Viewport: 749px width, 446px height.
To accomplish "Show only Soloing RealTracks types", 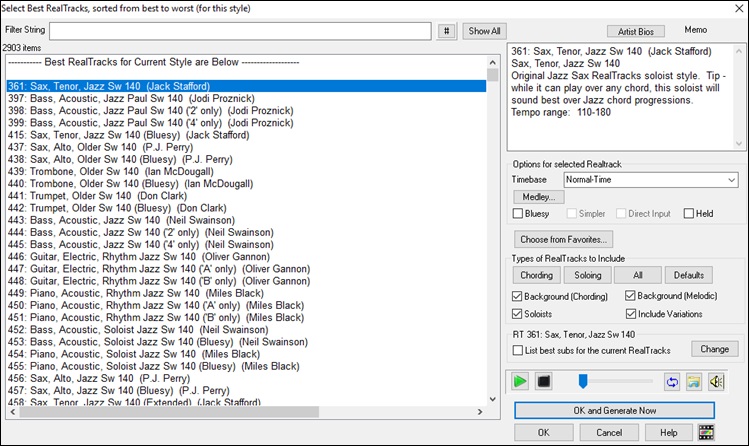I will (588, 275).
